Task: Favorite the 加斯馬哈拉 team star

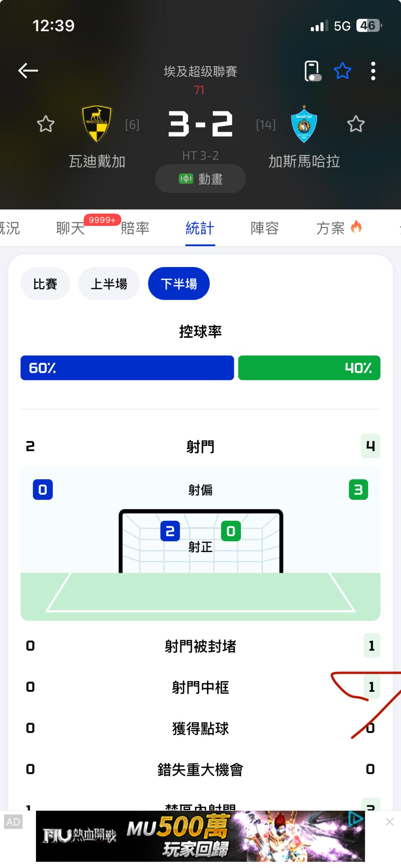Action: 356,124
